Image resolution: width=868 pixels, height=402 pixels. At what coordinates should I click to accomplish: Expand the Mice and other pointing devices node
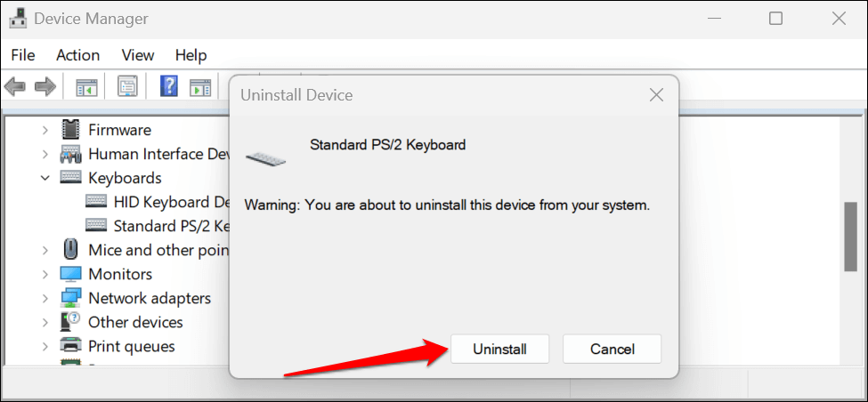pyautogui.click(x=45, y=250)
